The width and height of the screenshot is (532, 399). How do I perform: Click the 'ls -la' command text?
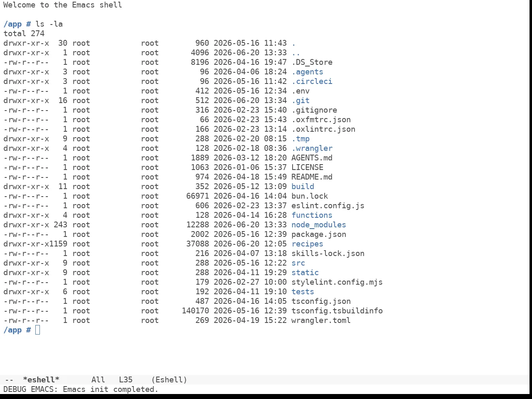pos(49,24)
